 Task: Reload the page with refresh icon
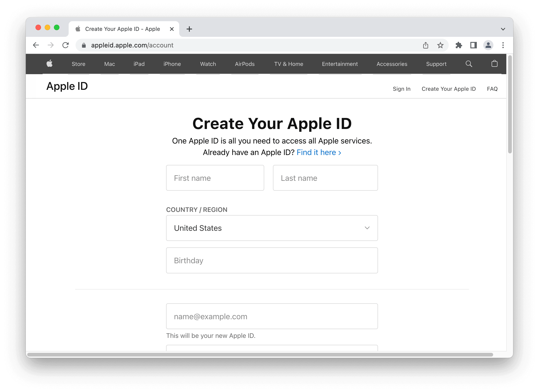click(66, 45)
